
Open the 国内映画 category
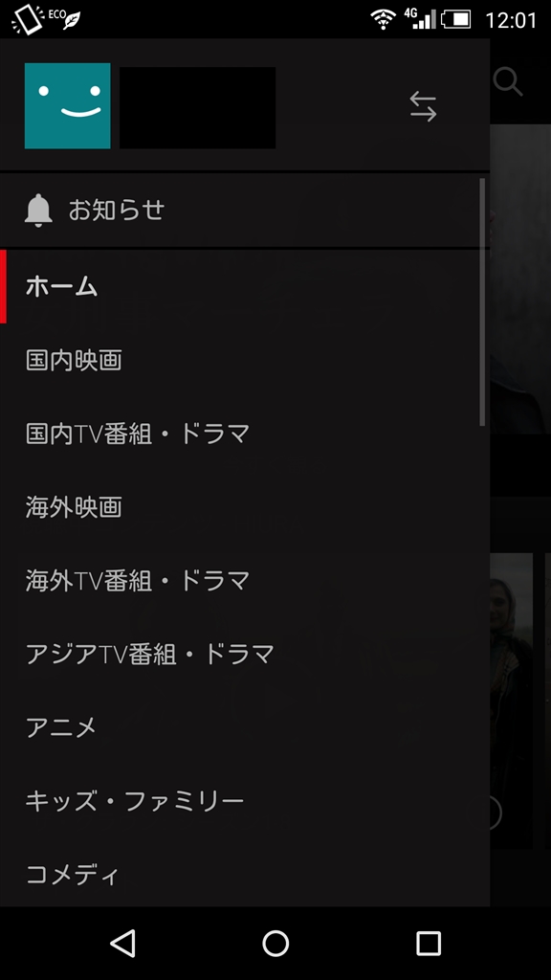click(245, 361)
